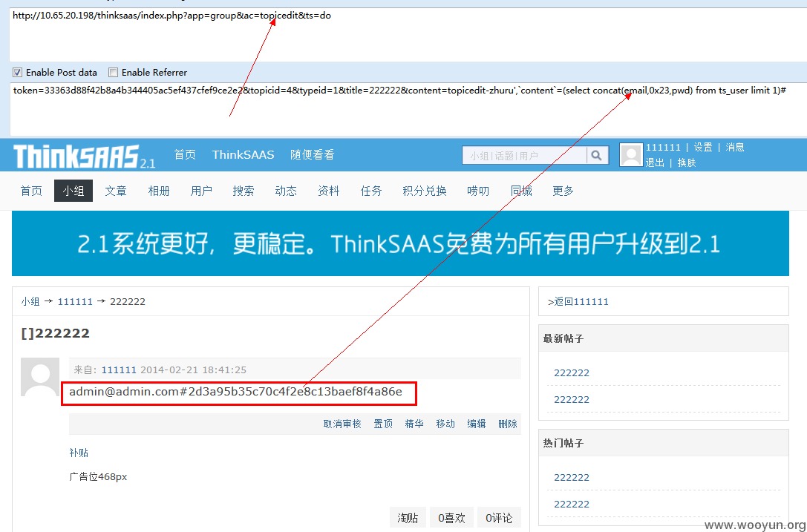Click the timestamp 2014-02-21 18:41:25

[x=194, y=370]
